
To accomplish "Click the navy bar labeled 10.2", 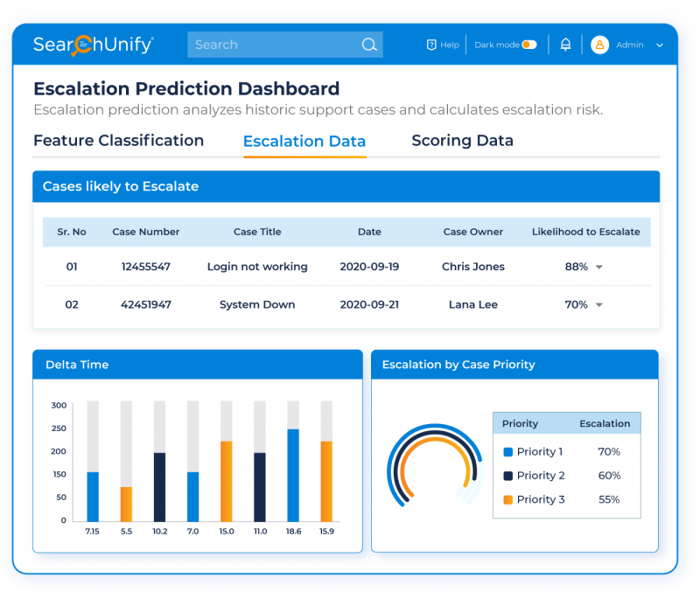I will (160, 487).
